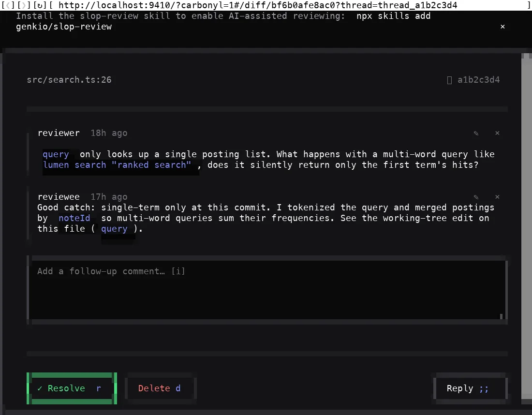Delete the reviewer comment with its X
Image resolution: width=532 pixels, height=415 pixels.
[497, 133]
